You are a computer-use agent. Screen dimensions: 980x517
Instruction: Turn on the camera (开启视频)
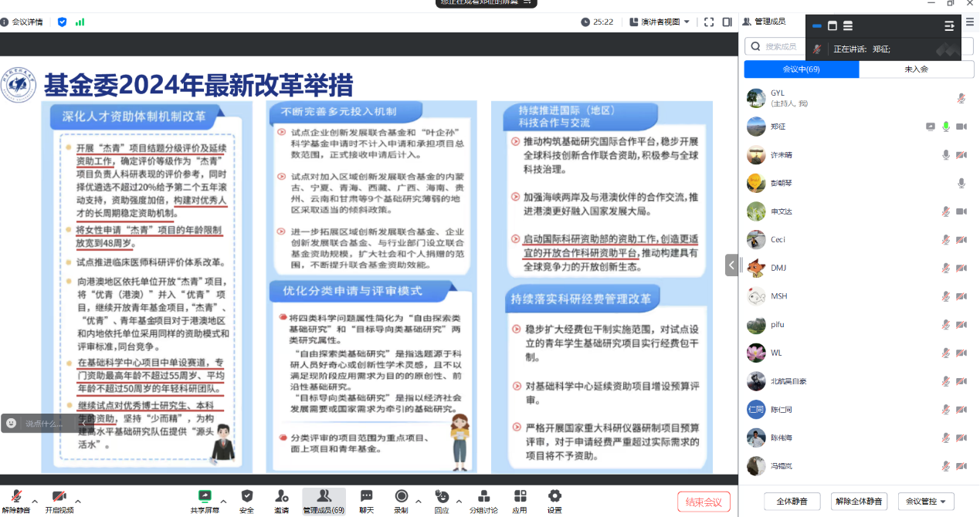(x=59, y=497)
